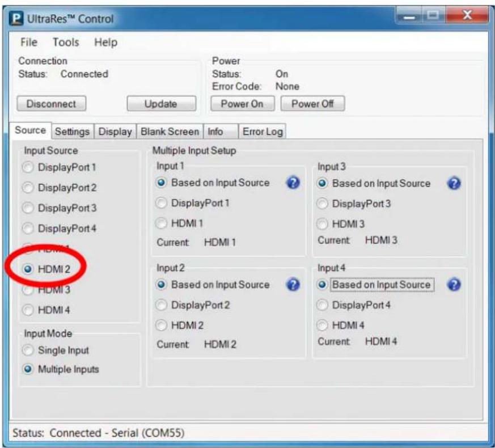This screenshot has width=495, height=448.
Task: Open the Input 3 help icon
Action: click(454, 183)
